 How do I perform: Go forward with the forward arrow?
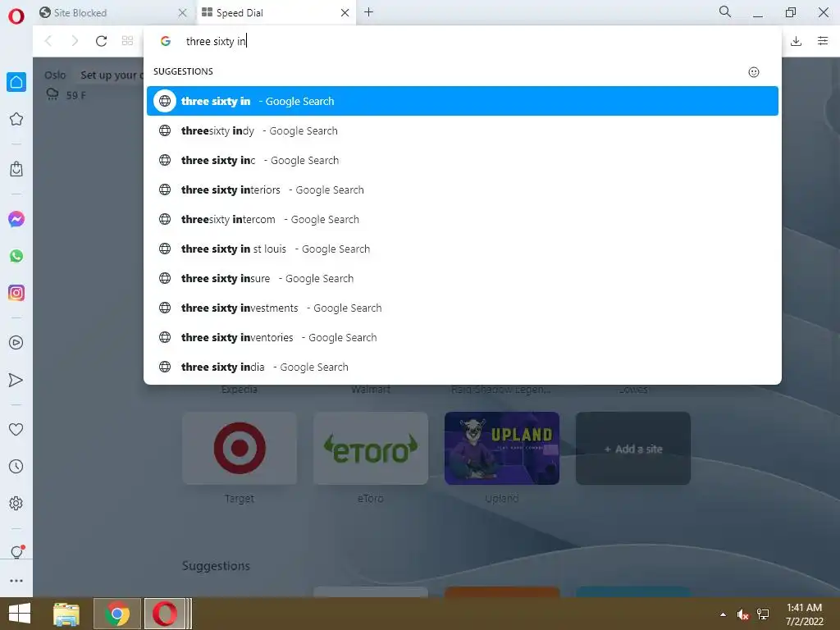75,41
